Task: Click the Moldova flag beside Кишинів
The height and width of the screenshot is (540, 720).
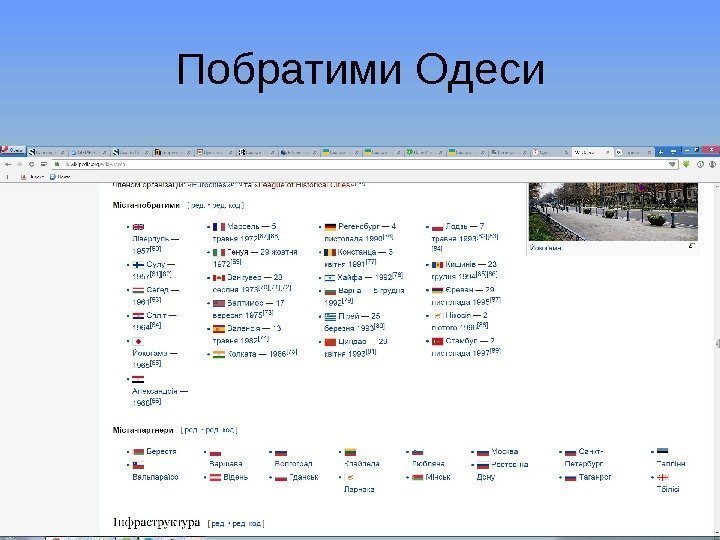Action: point(438,265)
